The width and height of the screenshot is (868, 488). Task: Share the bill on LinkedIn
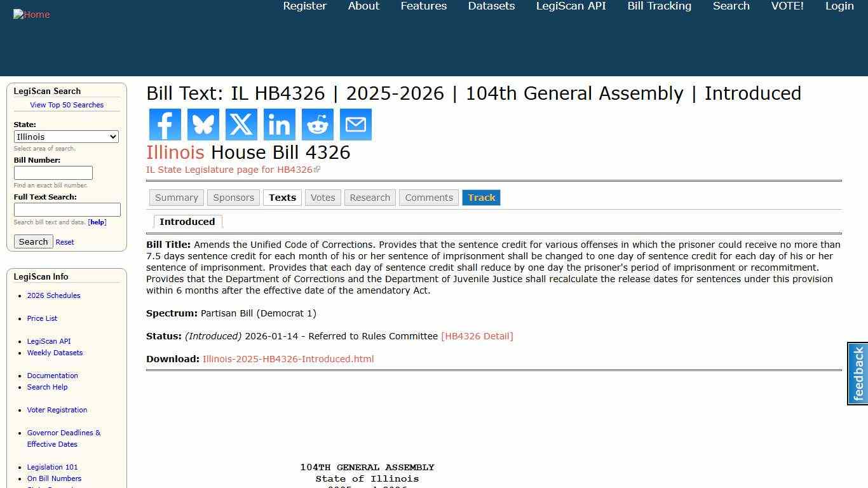tap(279, 125)
